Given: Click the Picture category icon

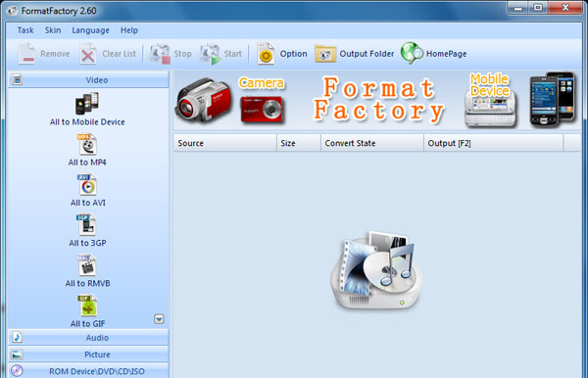Looking at the screenshot, I should [17, 354].
